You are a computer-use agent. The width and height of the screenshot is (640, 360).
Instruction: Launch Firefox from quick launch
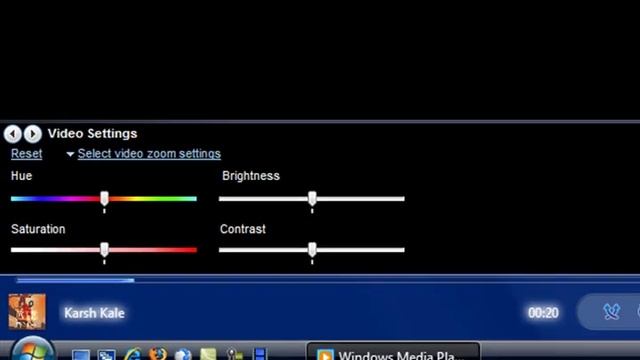pos(158,353)
